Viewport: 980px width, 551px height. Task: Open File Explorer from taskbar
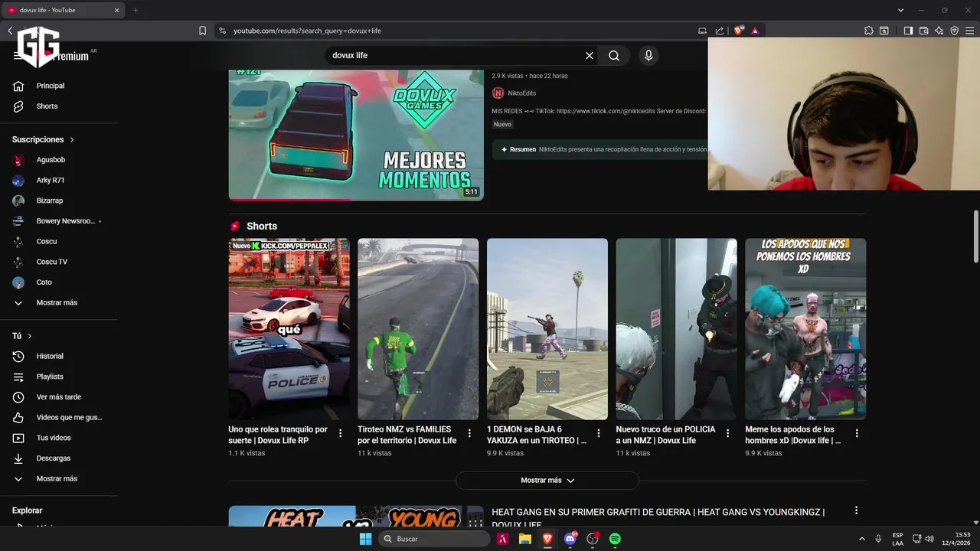tap(525, 539)
